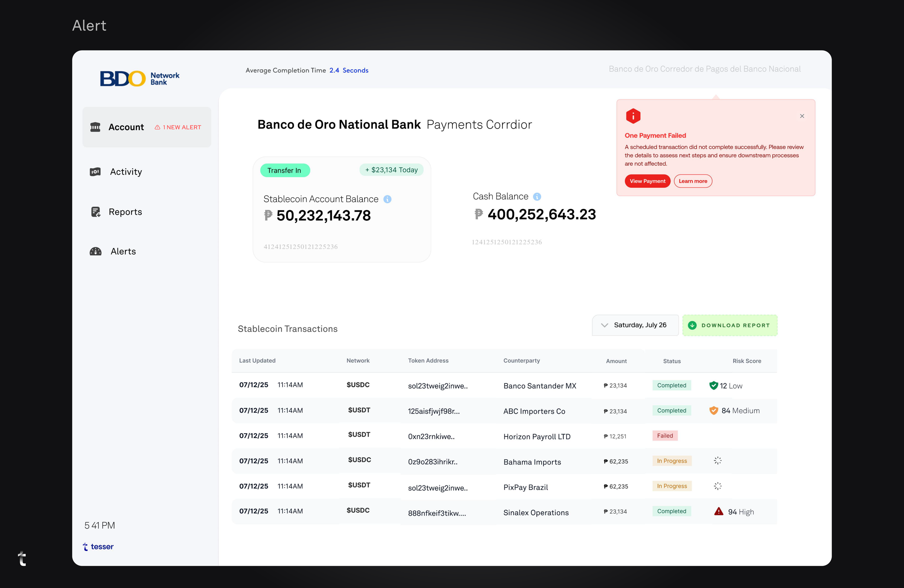Click the white tesser t logo outside the dashboard
Image resolution: width=904 pixels, height=588 pixels.
[x=22, y=558]
